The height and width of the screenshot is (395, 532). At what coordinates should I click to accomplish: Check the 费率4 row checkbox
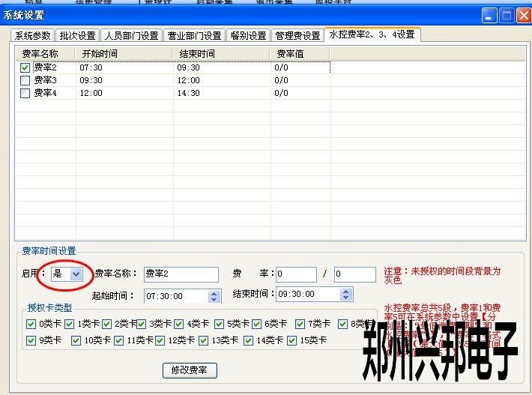25,93
